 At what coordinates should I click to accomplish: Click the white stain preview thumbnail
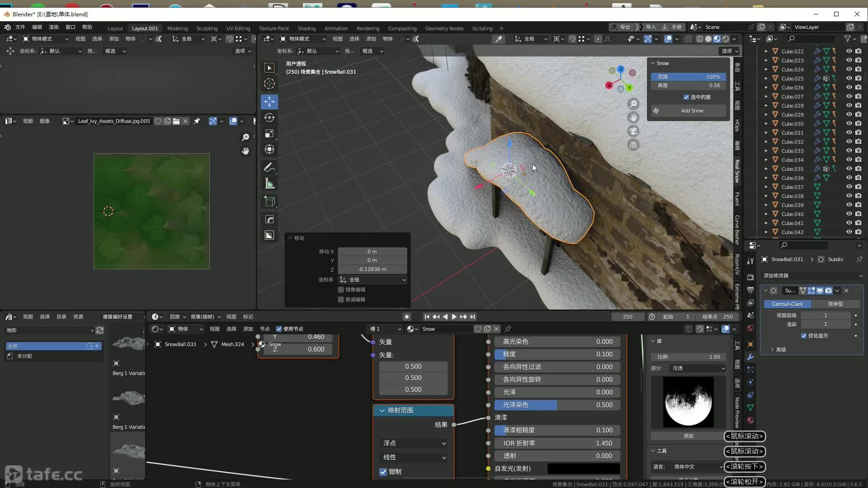[x=688, y=402]
